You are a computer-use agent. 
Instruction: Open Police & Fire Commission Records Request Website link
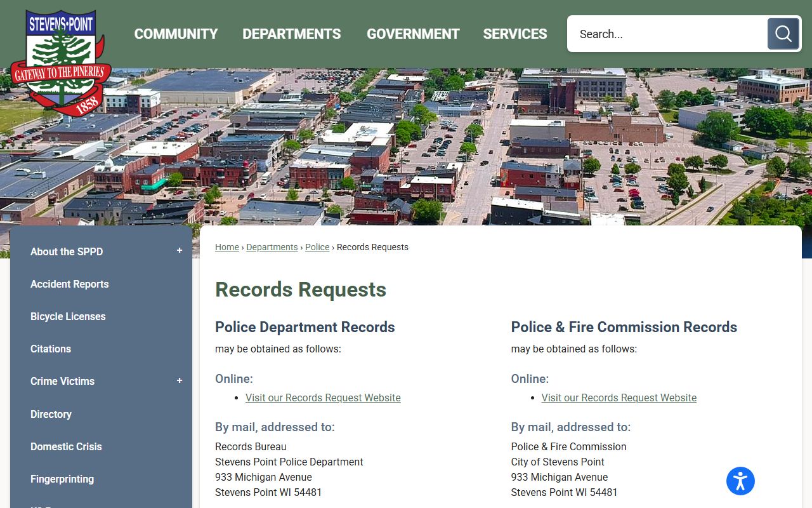(x=619, y=398)
